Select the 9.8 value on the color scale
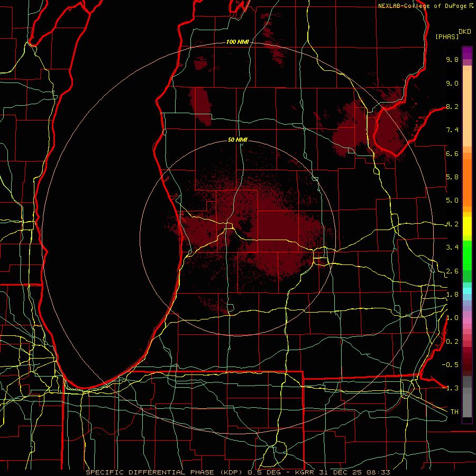This screenshot has width=476, height=476. (452, 59)
